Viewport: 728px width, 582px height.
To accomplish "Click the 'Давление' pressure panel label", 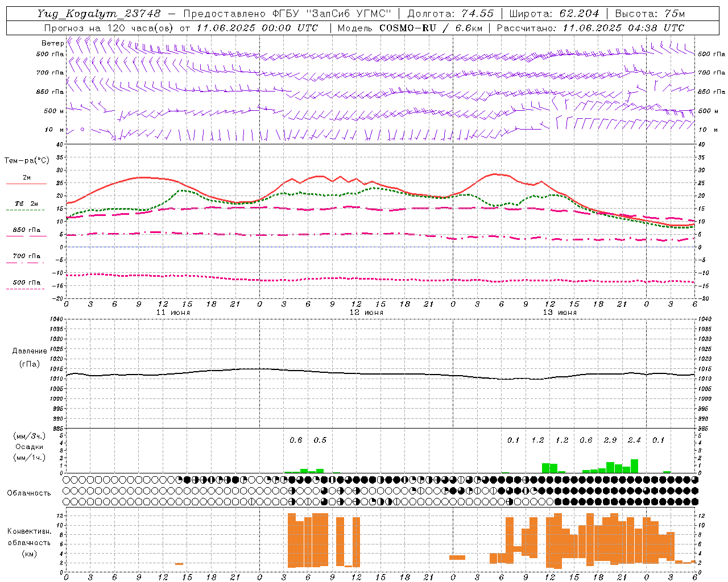I will coord(30,351).
